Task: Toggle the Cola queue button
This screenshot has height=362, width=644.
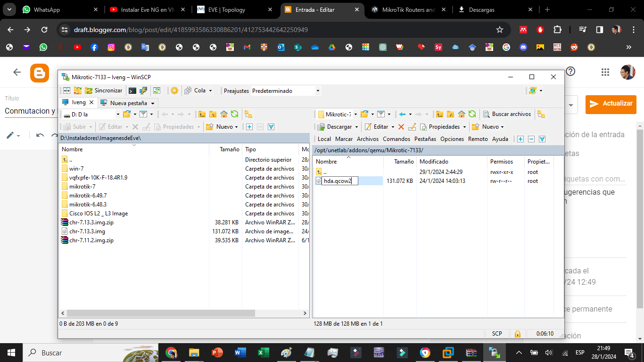Action: click(195, 90)
